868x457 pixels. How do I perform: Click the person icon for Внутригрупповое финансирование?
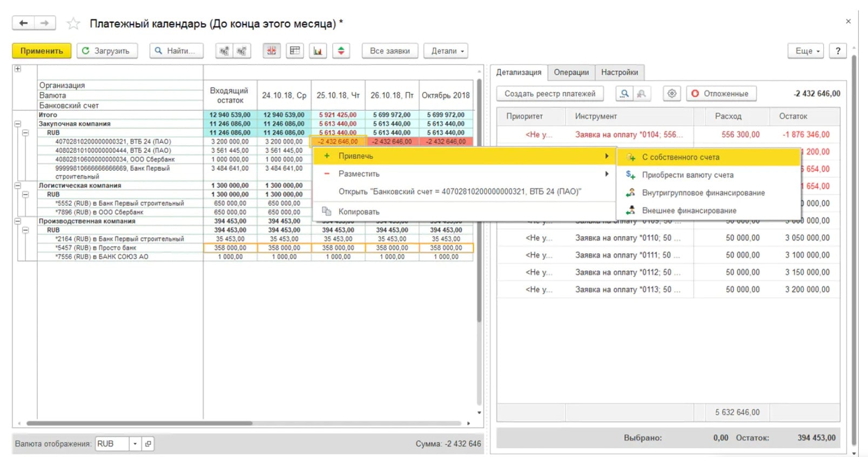point(630,193)
